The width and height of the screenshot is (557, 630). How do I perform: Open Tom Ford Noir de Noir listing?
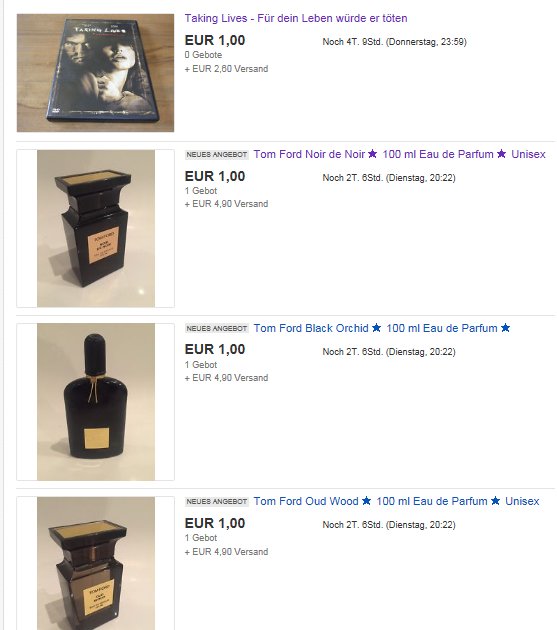(x=399, y=154)
